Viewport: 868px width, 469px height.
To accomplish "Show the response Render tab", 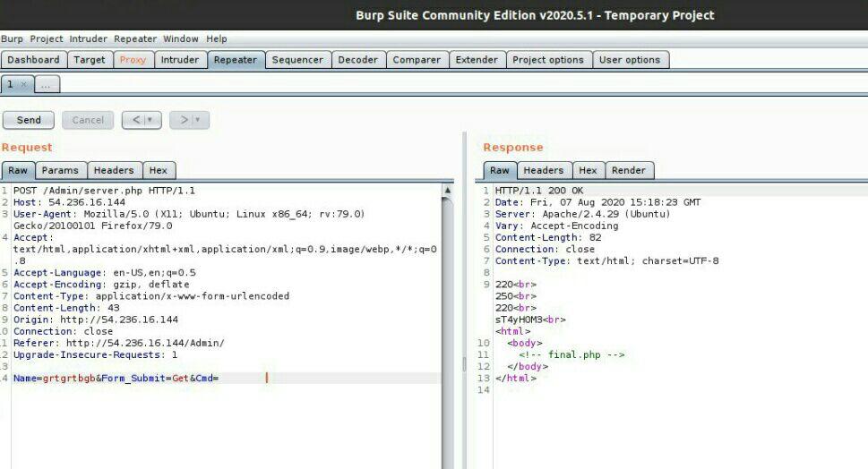I will click(629, 170).
